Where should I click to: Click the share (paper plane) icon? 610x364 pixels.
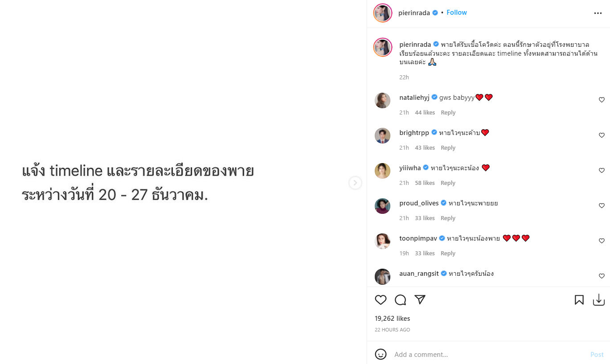click(x=420, y=300)
